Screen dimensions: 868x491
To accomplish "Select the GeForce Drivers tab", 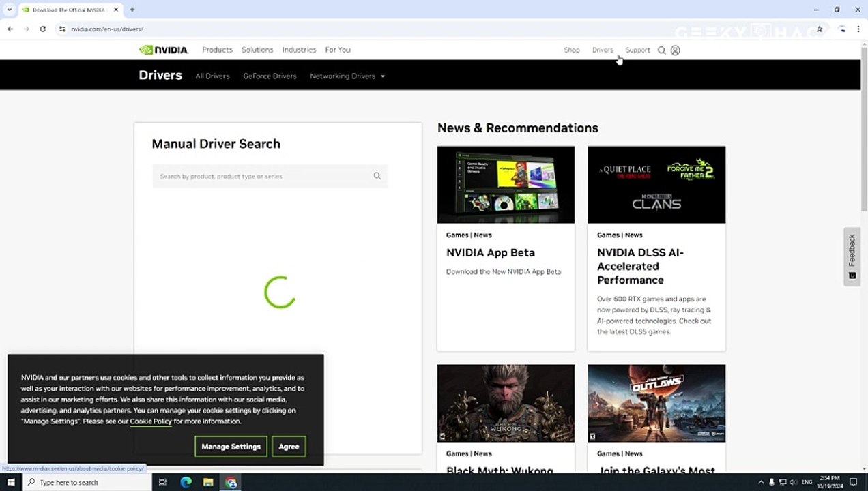I will (270, 76).
